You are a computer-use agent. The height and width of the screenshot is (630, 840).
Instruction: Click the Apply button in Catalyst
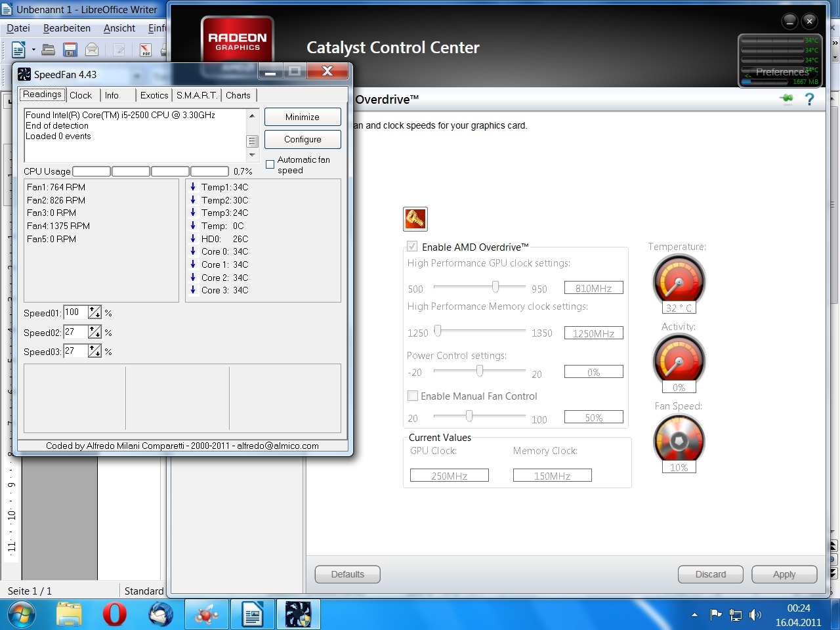pos(784,574)
